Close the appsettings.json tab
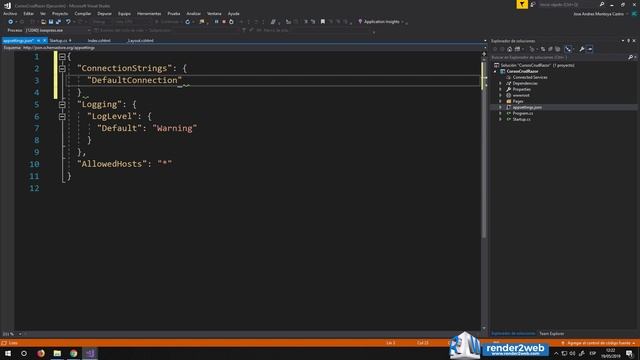Image resolution: width=640 pixels, height=360 pixels. (44, 40)
